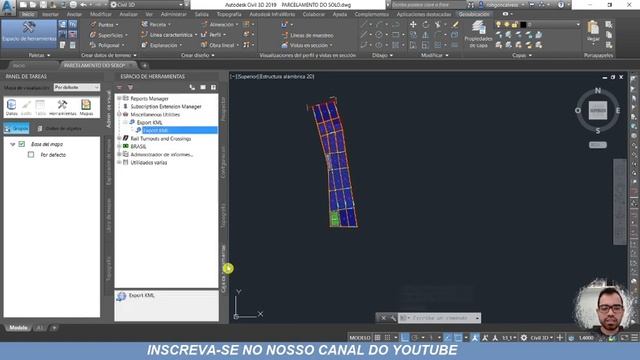Image resolution: width=640 pixels, height=360 pixels.
Task: Click the Espacio de herramientas button
Action: (x=29, y=33)
